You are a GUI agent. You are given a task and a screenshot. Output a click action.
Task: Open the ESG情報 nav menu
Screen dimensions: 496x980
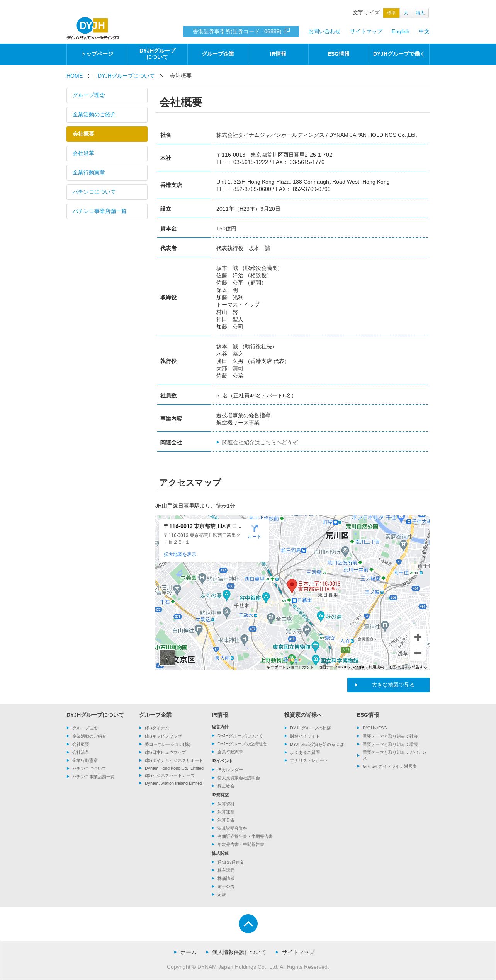[x=339, y=54]
